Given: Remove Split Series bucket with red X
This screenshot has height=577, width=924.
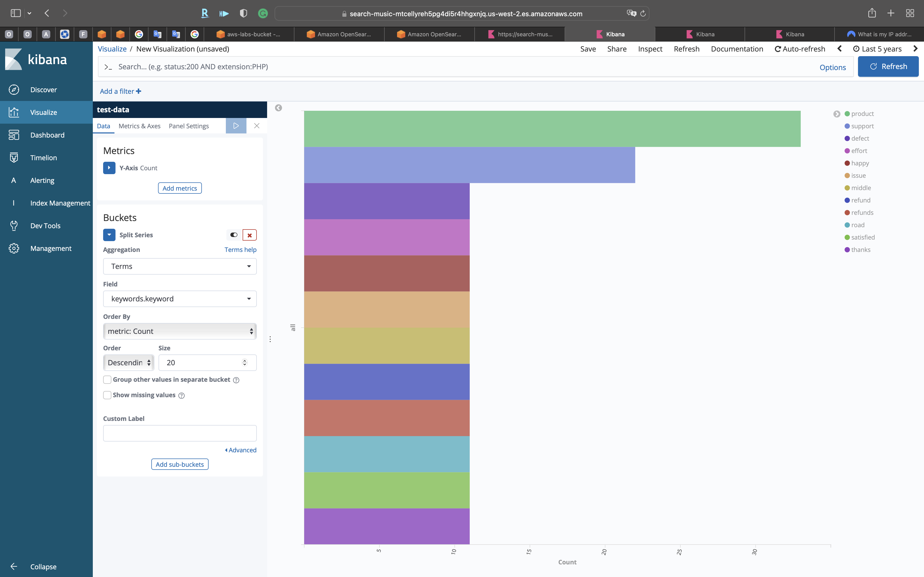Looking at the screenshot, I should click(249, 235).
